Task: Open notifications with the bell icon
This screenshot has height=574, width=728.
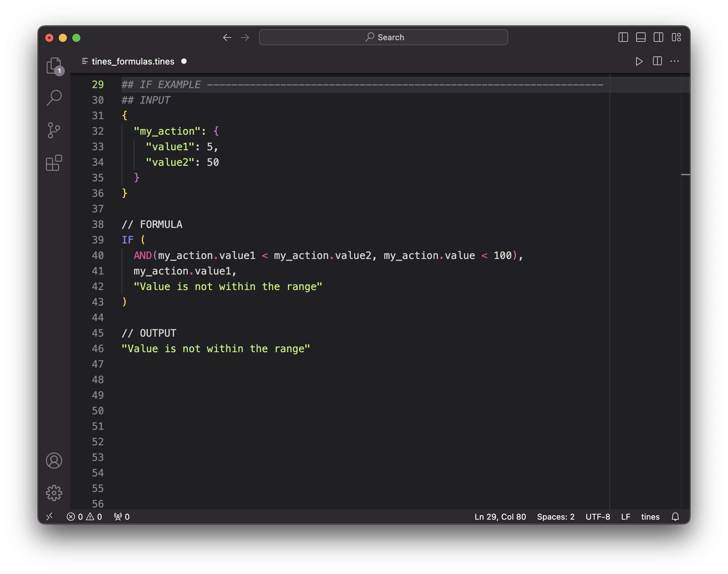Action: pyautogui.click(x=675, y=517)
